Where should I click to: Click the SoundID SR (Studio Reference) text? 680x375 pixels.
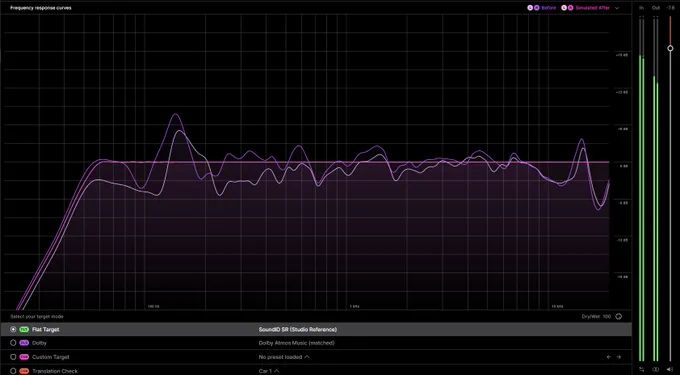pyautogui.click(x=298, y=329)
